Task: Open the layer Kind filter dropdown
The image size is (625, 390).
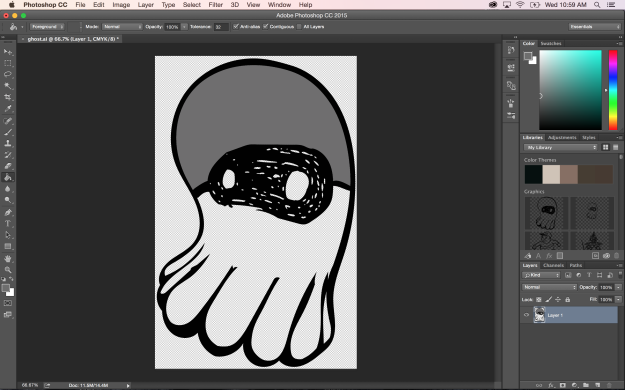Action: 542,275
